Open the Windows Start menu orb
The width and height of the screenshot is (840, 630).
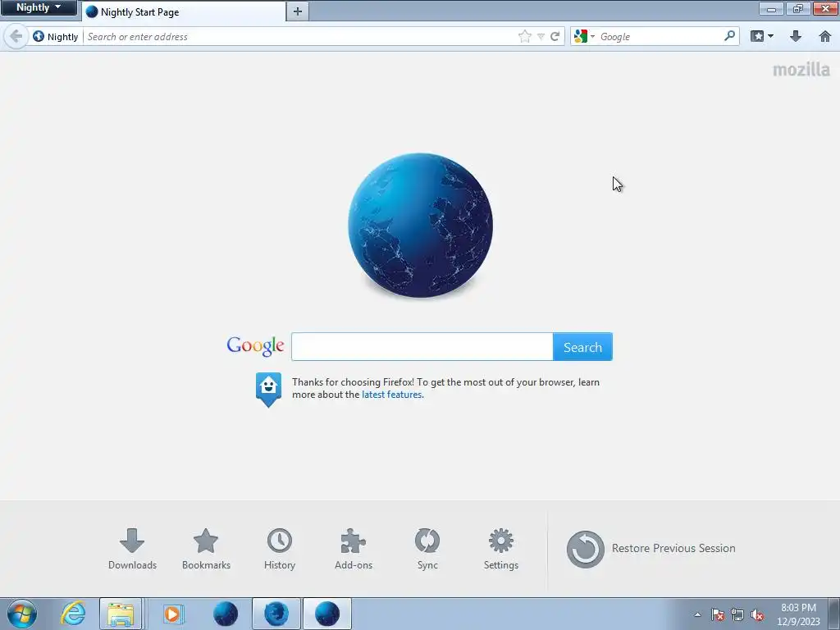click(22, 614)
